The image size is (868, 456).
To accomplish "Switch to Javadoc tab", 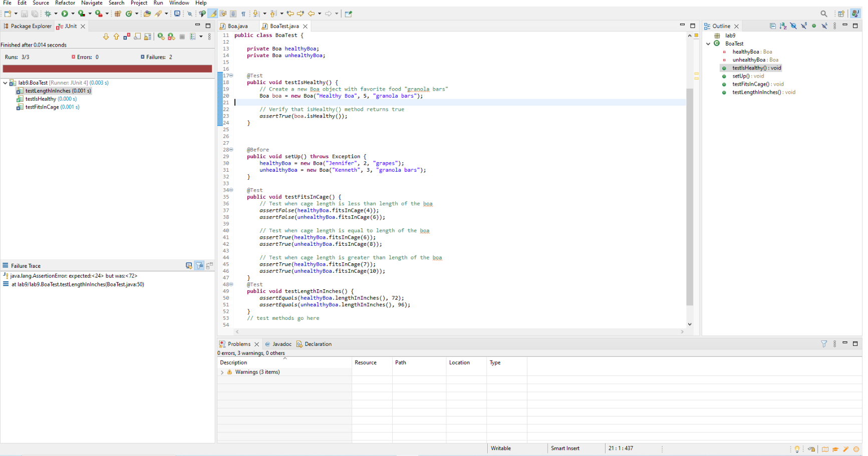I will pyautogui.click(x=278, y=344).
